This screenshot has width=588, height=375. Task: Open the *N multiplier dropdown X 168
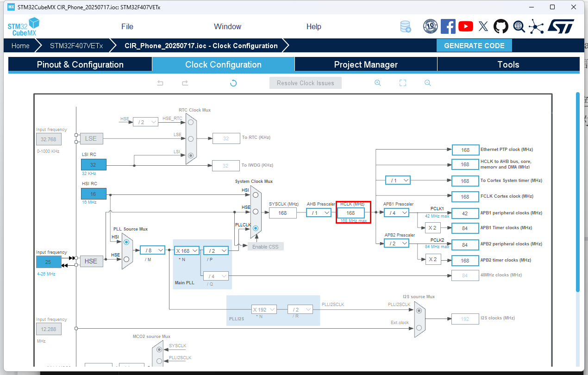(187, 250)
